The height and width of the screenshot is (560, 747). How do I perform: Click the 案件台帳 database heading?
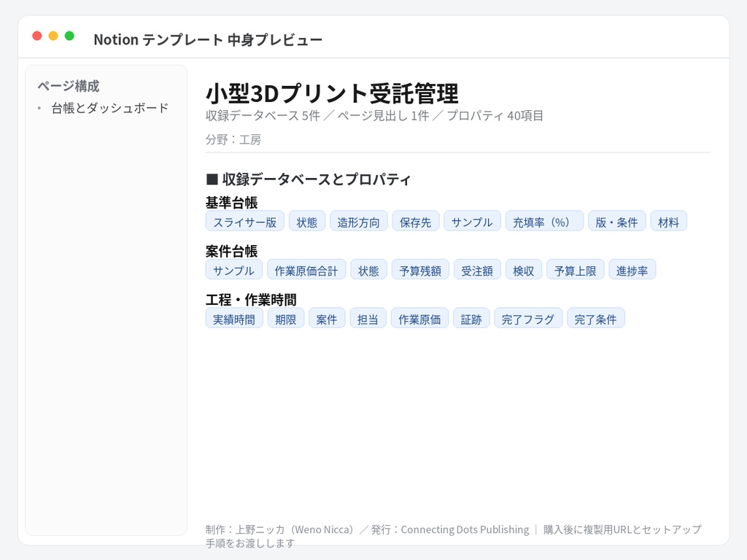[231, 251]
